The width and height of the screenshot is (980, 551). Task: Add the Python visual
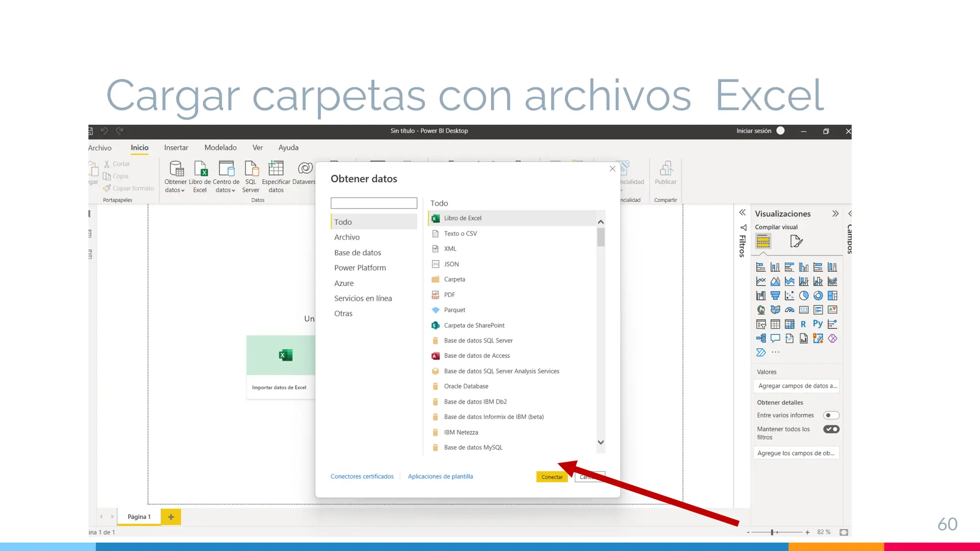click(x=818, y=324)
